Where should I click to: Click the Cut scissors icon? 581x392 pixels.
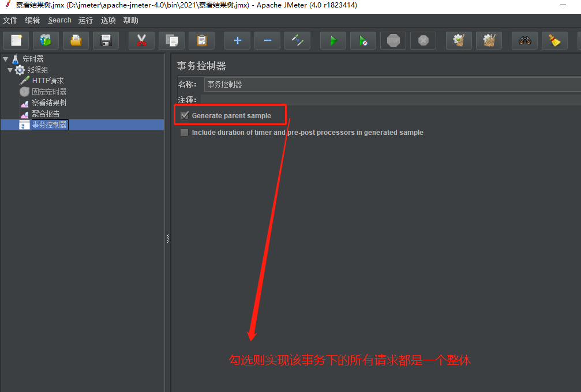(x=141, y=40)
